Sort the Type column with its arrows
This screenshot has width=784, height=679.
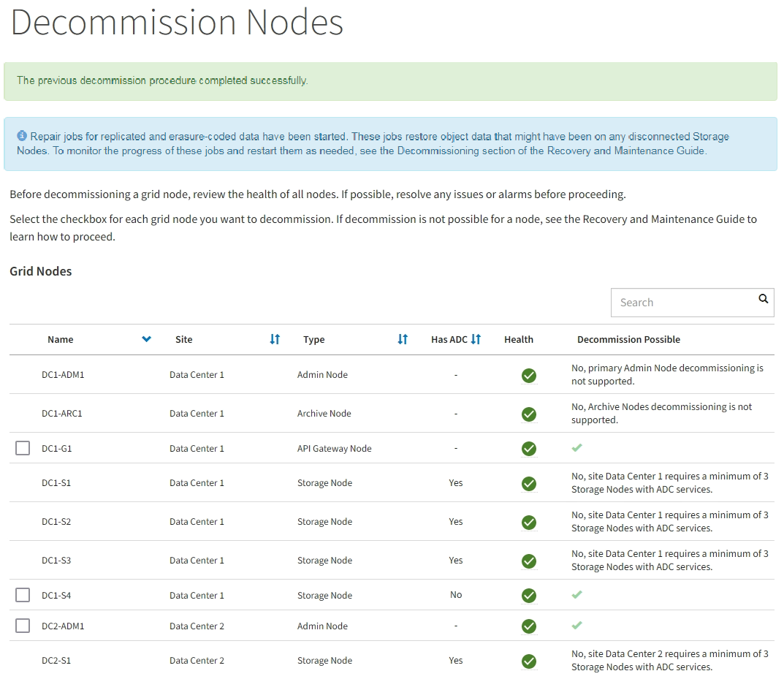403,339
